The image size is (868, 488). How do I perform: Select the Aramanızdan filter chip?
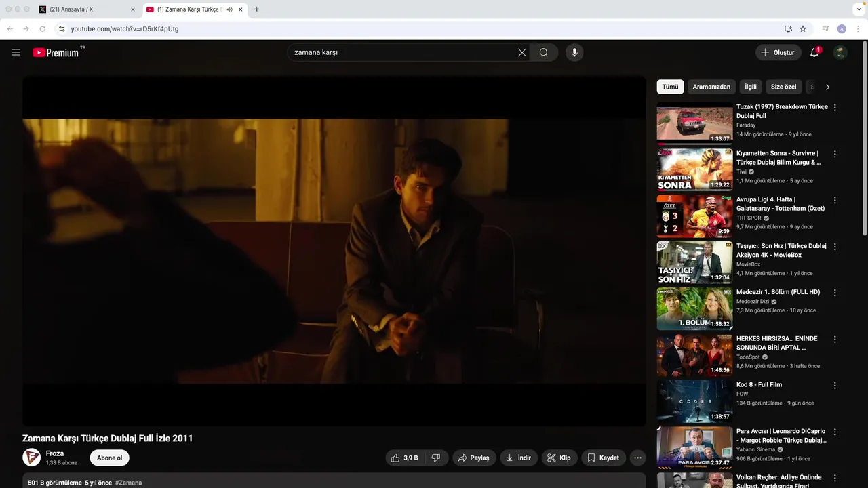click(711, 87)
